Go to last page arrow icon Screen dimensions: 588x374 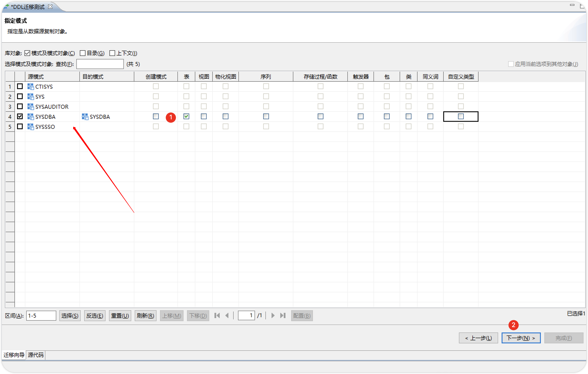coord(283,316)
